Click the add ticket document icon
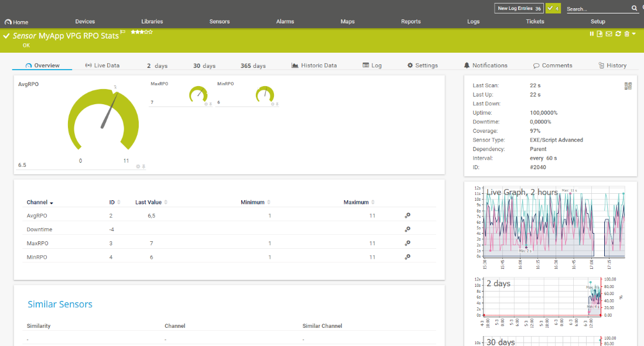Screen dimensions: 644x346 (x=600, y=34)
